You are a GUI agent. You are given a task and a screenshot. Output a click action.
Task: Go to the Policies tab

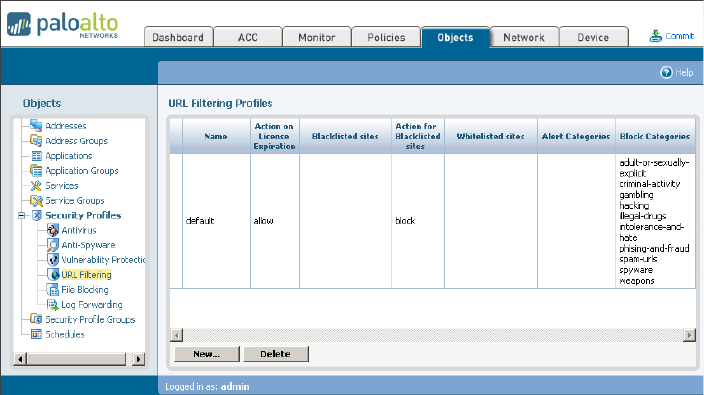(x=386, y=37)
